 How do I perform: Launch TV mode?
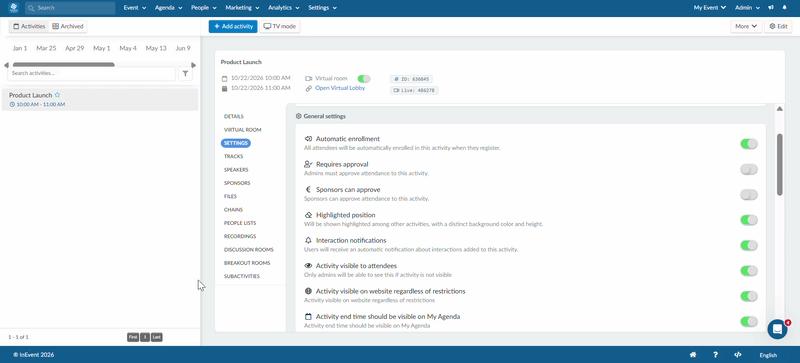(280, 27)
